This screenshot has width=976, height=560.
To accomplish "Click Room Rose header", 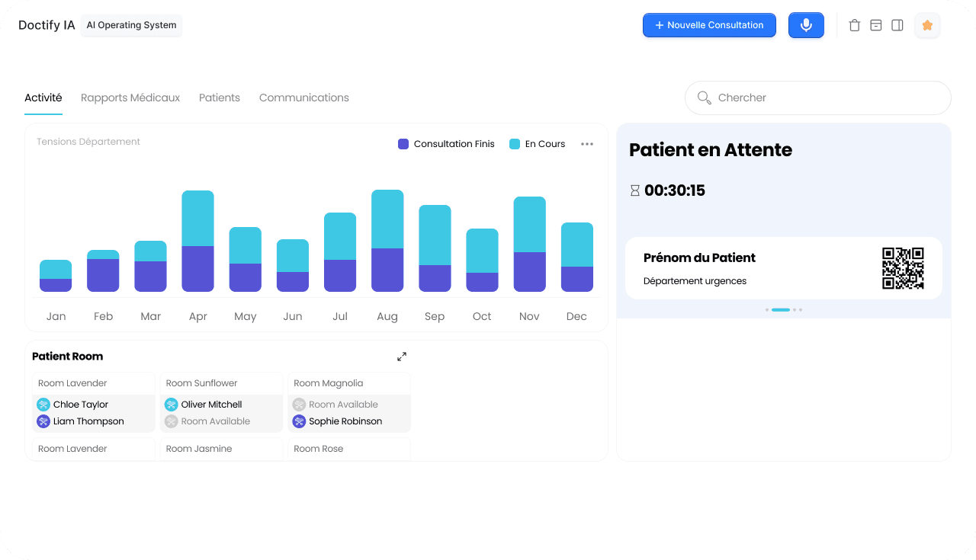I will pos(319,449).
